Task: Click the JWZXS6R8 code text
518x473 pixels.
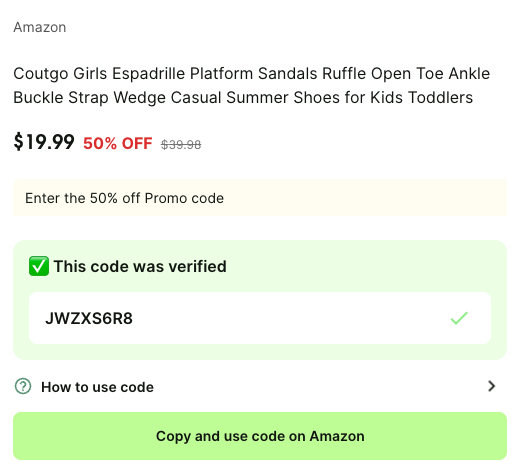Action: 89,318
